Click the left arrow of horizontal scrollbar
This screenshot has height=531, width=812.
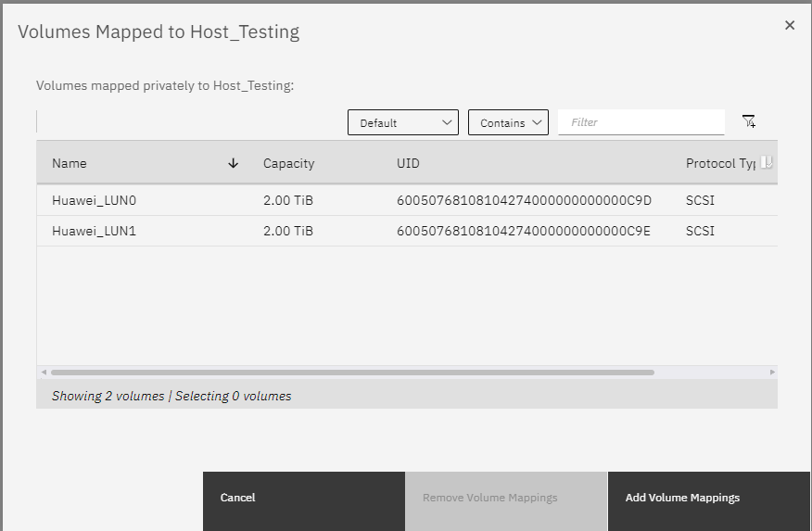tap(43, 373)
